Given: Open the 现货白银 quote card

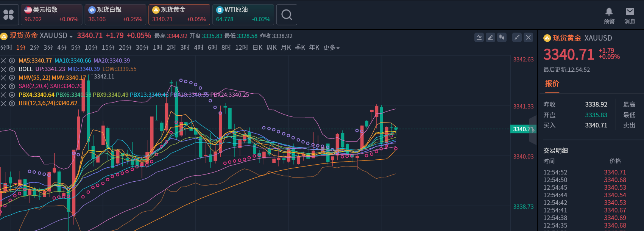Looking at the screenshot, I should point(115,15).
